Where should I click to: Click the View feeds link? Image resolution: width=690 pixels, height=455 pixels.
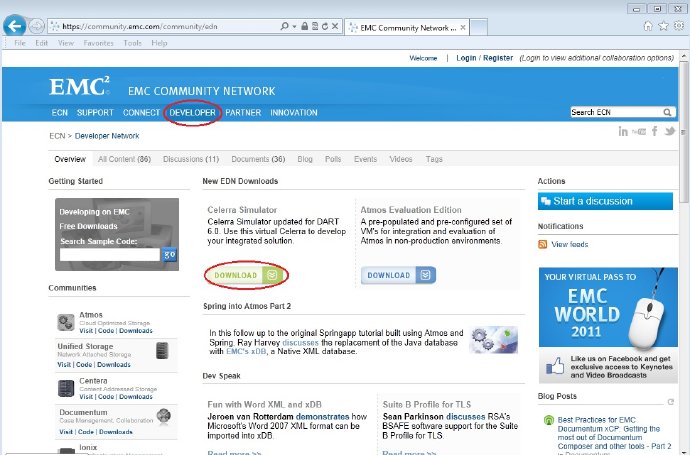[569, 244]
